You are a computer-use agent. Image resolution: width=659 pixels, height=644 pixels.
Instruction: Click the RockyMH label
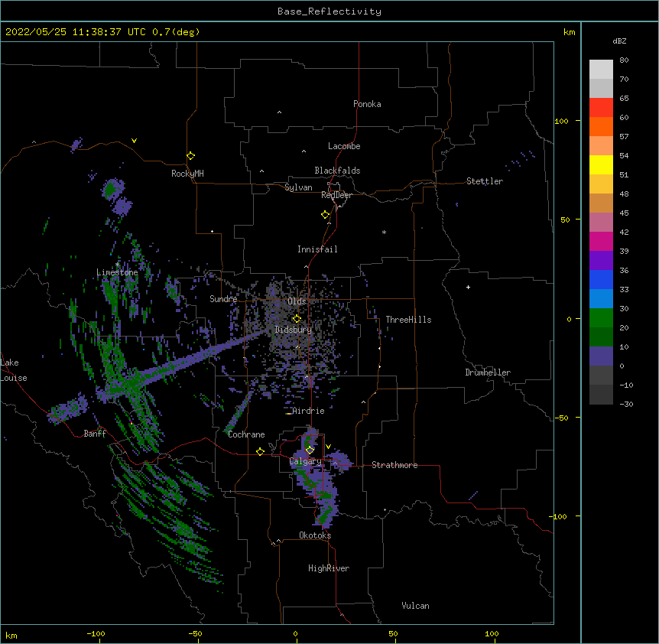point(187,174)
